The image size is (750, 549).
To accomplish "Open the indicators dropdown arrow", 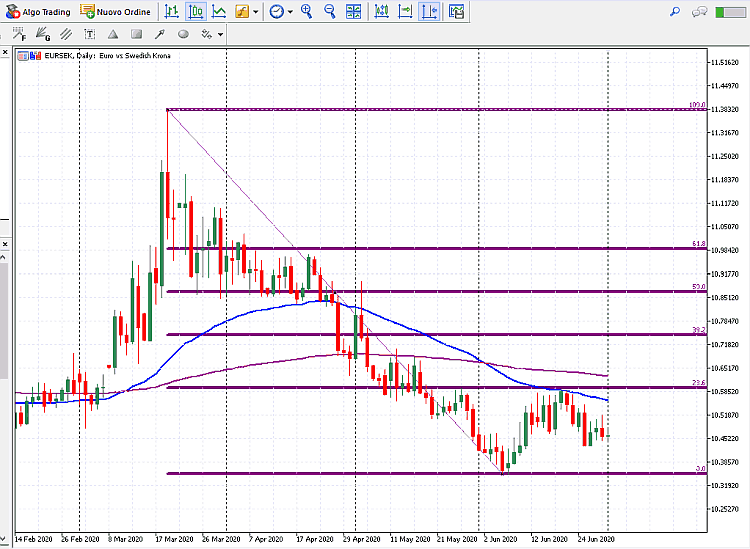I will (256, 12).
